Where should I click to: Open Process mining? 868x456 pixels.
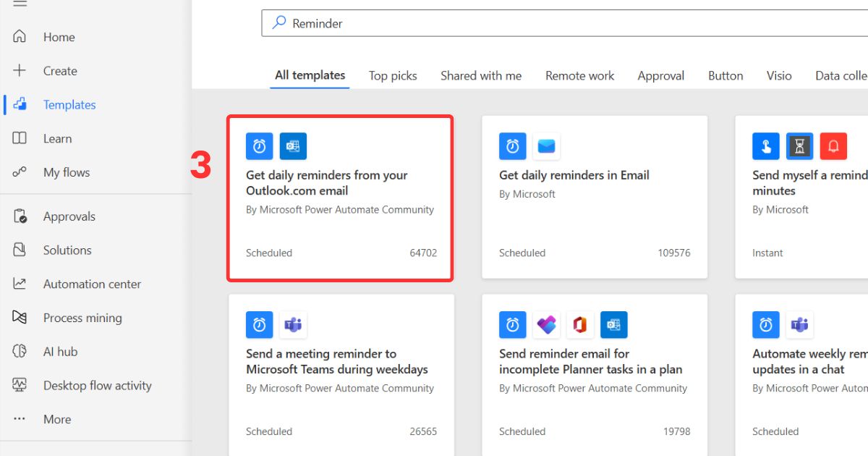82,317
